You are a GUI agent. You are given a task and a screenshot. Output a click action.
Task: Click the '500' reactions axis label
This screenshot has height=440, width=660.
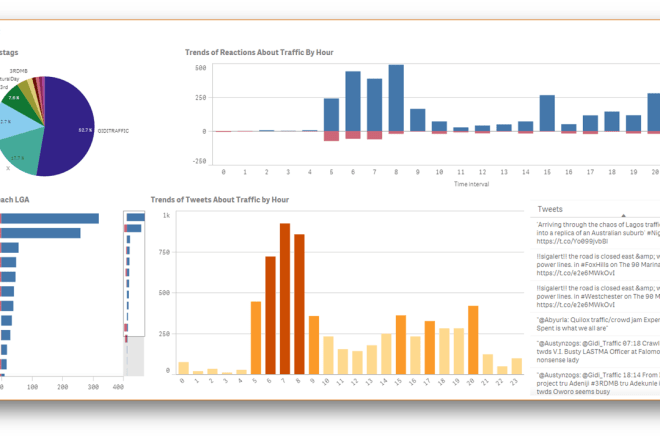[x=200, y=68]
